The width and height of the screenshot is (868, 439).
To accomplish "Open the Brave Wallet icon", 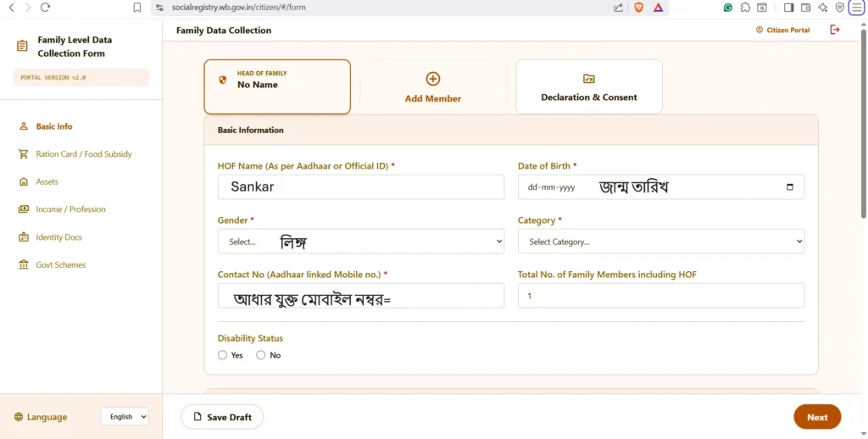I will tap(805, 8).
